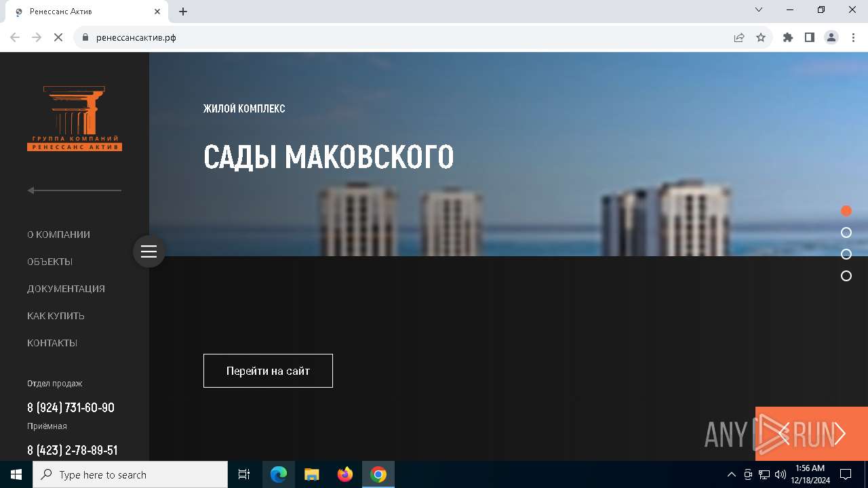Select the third slide indicator dot
Image resolution: width=868 pixels, height=488 pixels.
pyautogui.click(x=846, y=254)
